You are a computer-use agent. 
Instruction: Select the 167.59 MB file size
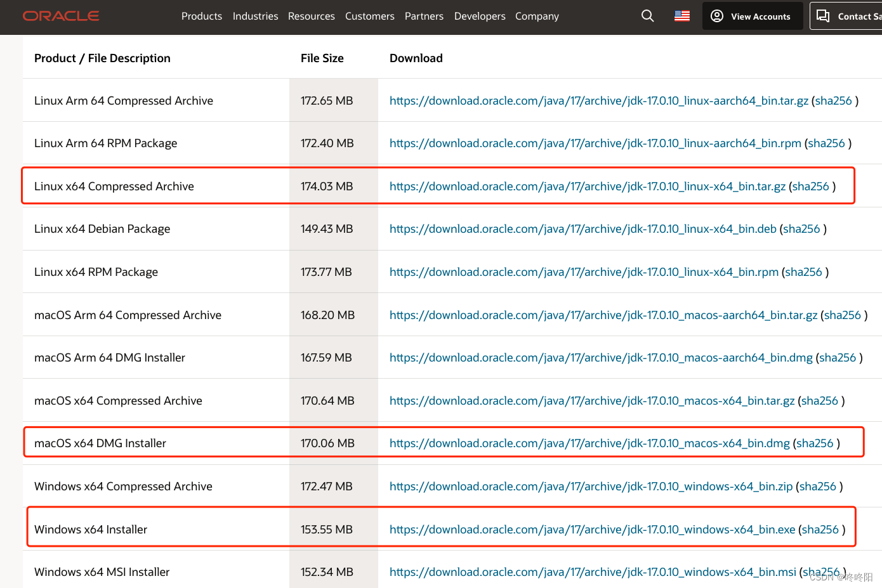326,358
